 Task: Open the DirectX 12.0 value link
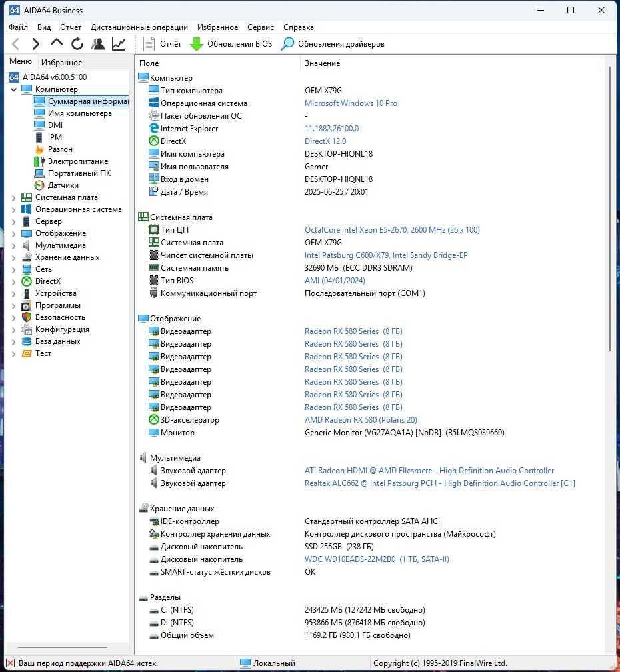325,141
